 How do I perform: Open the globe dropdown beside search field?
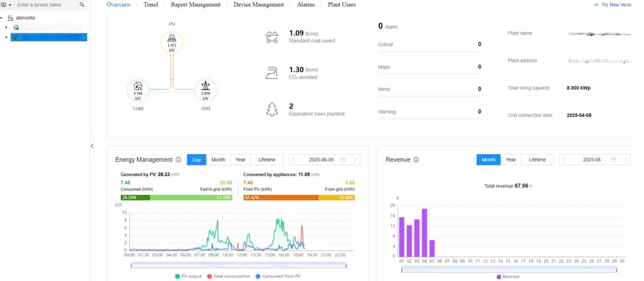pos(6,5)
